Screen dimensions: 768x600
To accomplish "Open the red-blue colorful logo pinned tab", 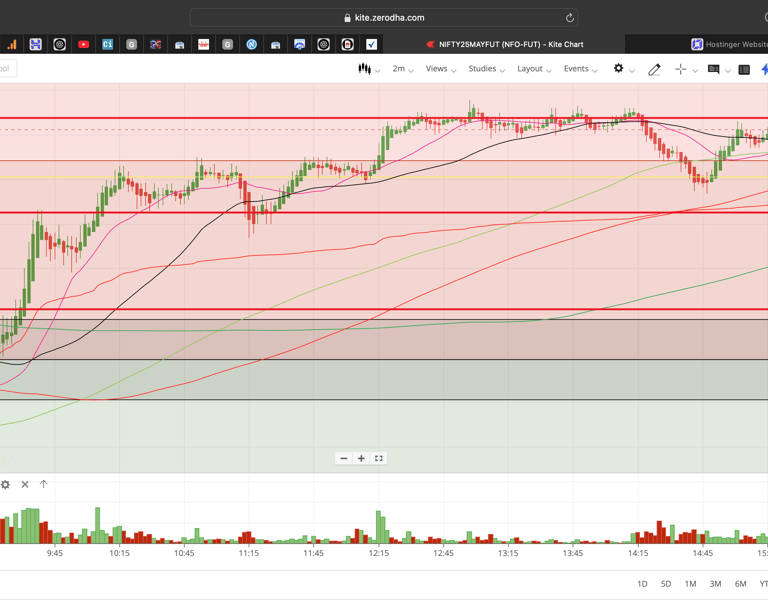I will 155,45.
